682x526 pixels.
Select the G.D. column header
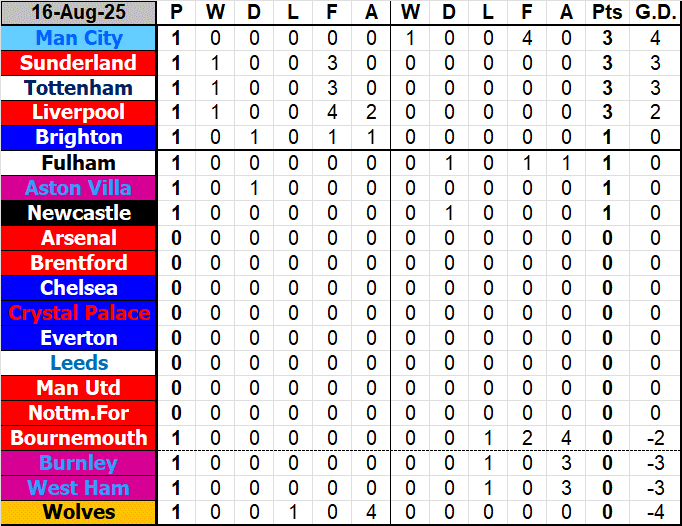click(655, 13)
